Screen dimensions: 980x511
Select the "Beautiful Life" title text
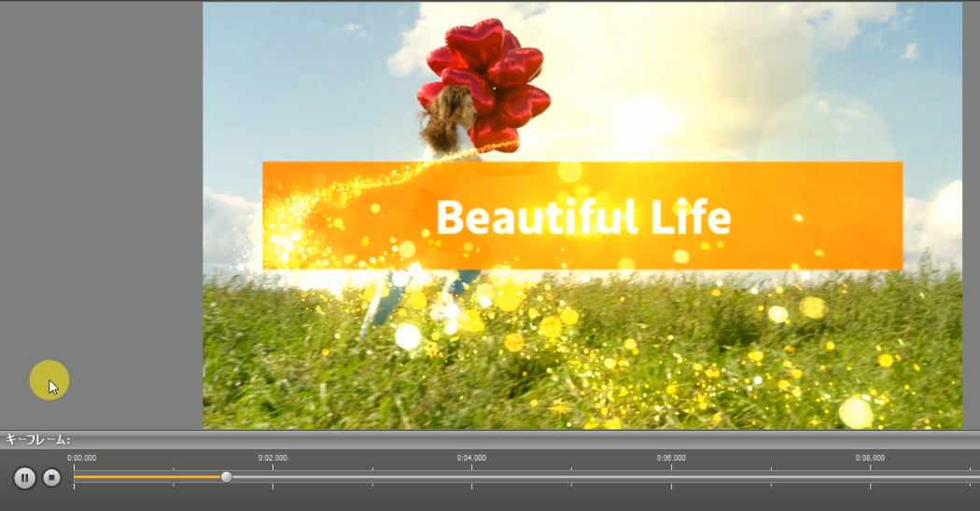pos(582,217)
